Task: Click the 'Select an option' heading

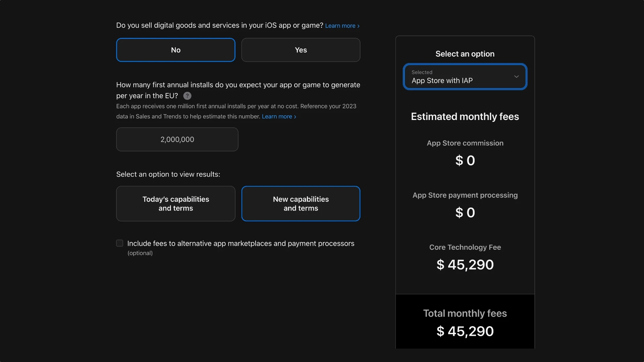Action: 465,54
